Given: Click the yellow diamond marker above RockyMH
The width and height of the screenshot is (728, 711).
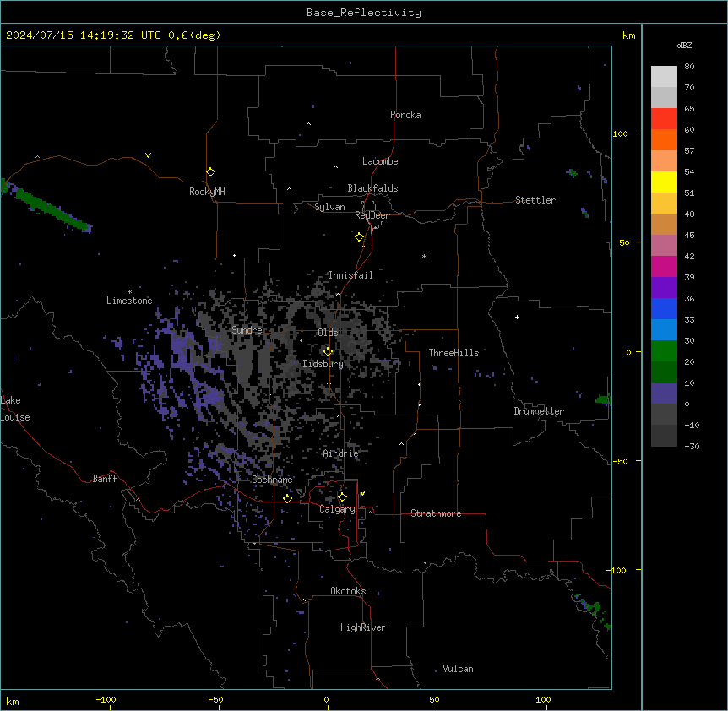Looking at the screenshot, I should [211, 172].
